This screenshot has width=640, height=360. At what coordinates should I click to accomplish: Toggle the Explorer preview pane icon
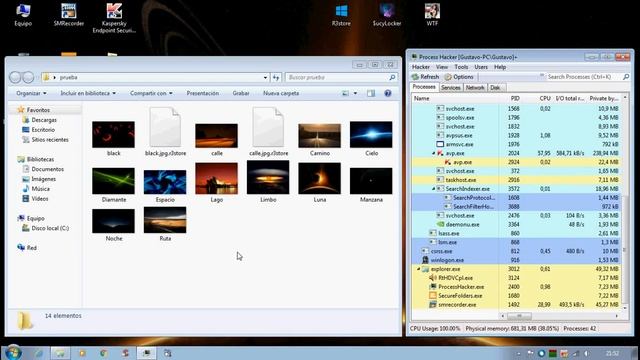coord(371,93)
